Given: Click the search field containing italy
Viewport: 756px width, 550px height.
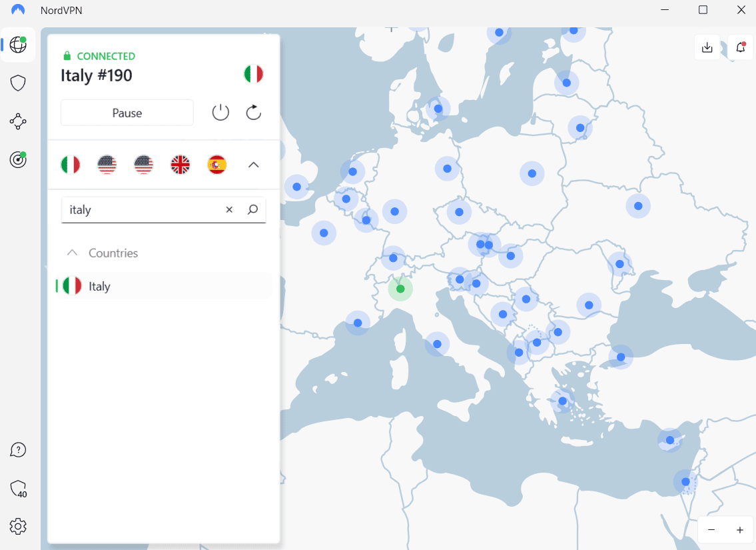Looking at the screenshot, I should coord(164,209).
